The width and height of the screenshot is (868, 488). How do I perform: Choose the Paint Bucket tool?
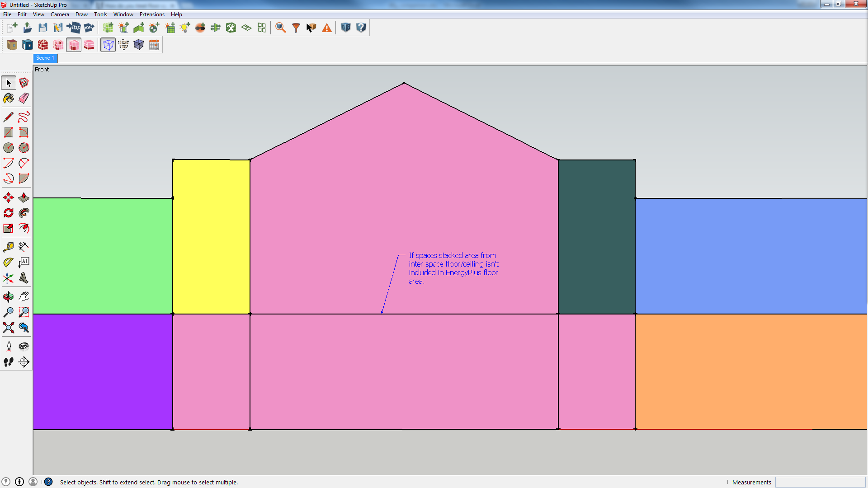(x=9, y=98)
